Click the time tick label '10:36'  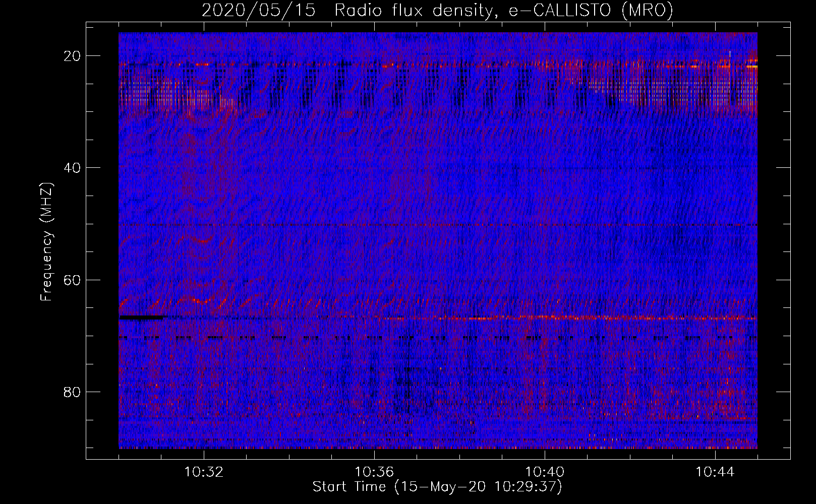[374, 472]
